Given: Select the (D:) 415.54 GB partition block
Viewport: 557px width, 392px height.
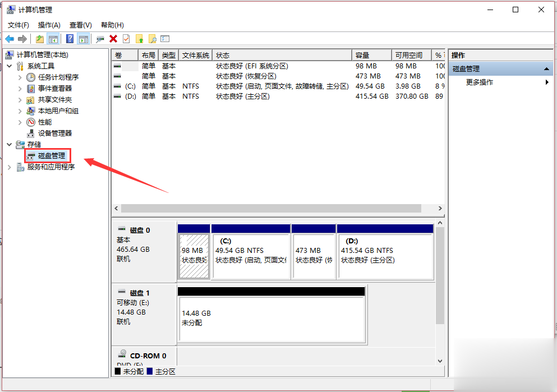Looking at the screenshot, I should pyautogui.click(x=385, y=256).
